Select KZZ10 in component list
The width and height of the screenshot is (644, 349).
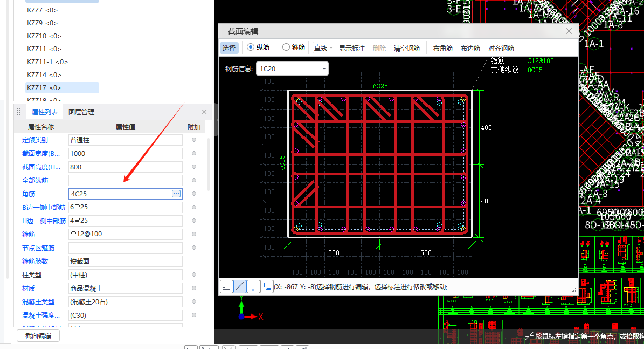(x=44, y=36)
